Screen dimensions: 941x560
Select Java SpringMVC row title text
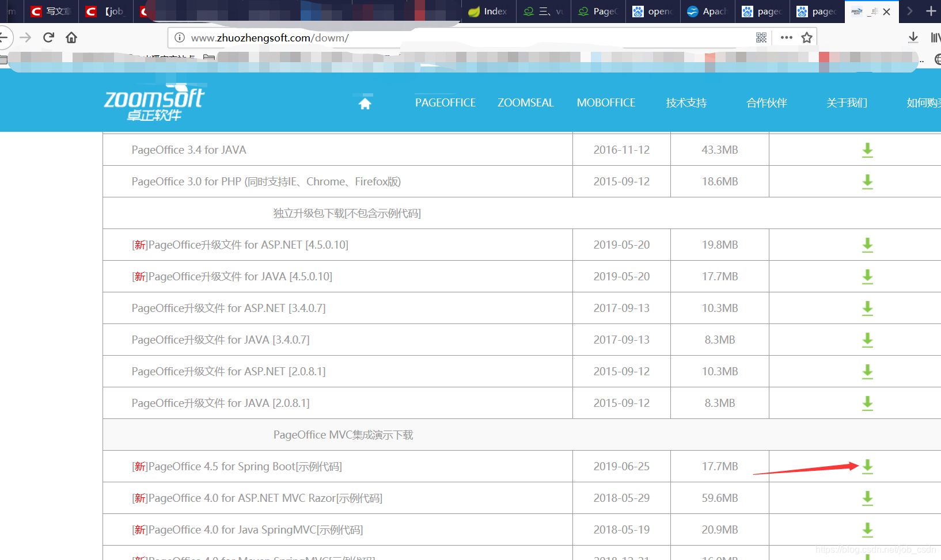coord(247,529)
